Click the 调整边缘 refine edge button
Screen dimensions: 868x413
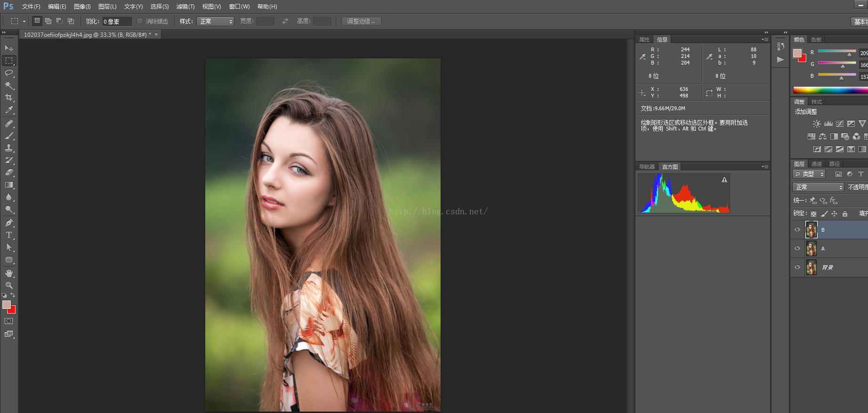click(x=361, y=21)
